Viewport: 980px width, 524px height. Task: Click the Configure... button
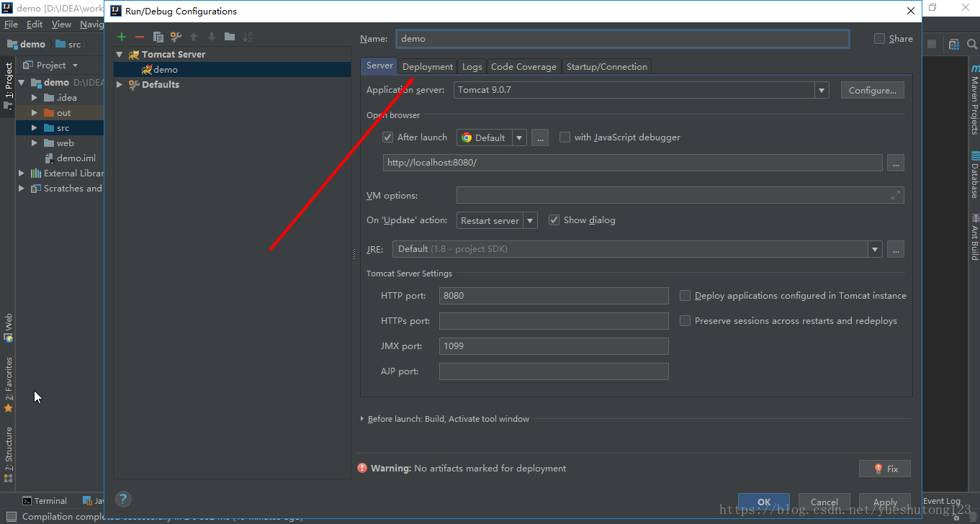(x=872, y=90)
